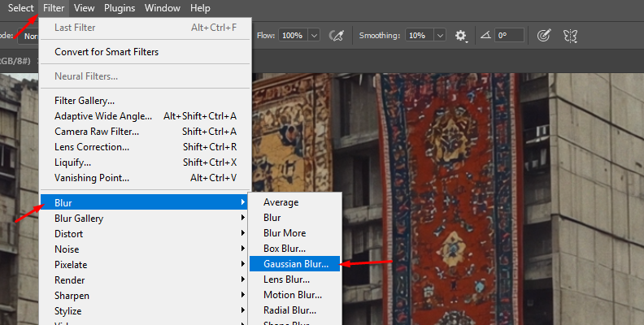Screen dimensions: 644x325
Task: Choose Motion Blur filter
Action: pos(292,295)
